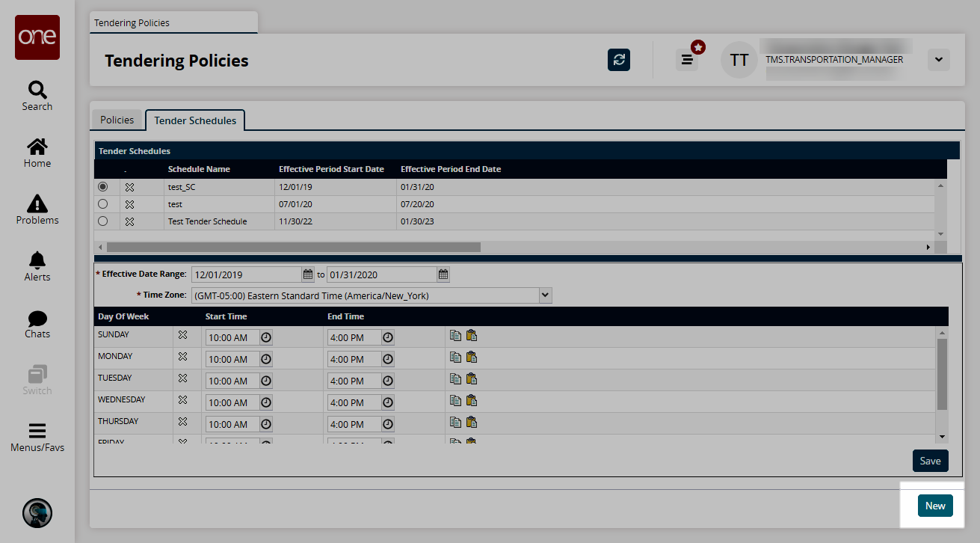
Task: Open Chats in sidebar
Action: tap(37, 323)
